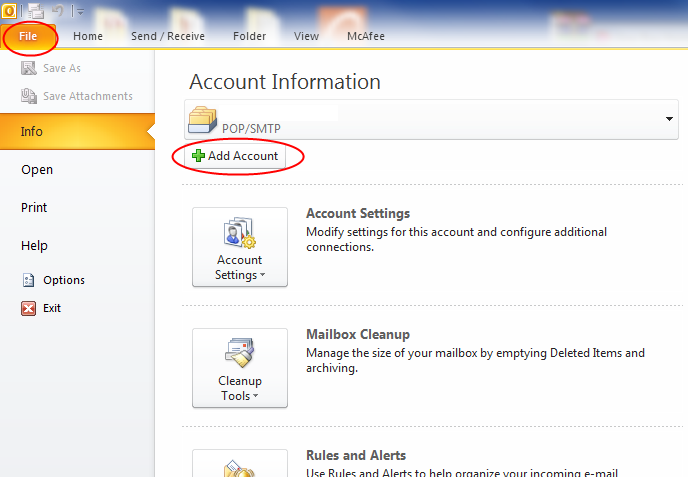Click the Account Information title
Viewport: 688px width, 477px height.
coord(285,82)
